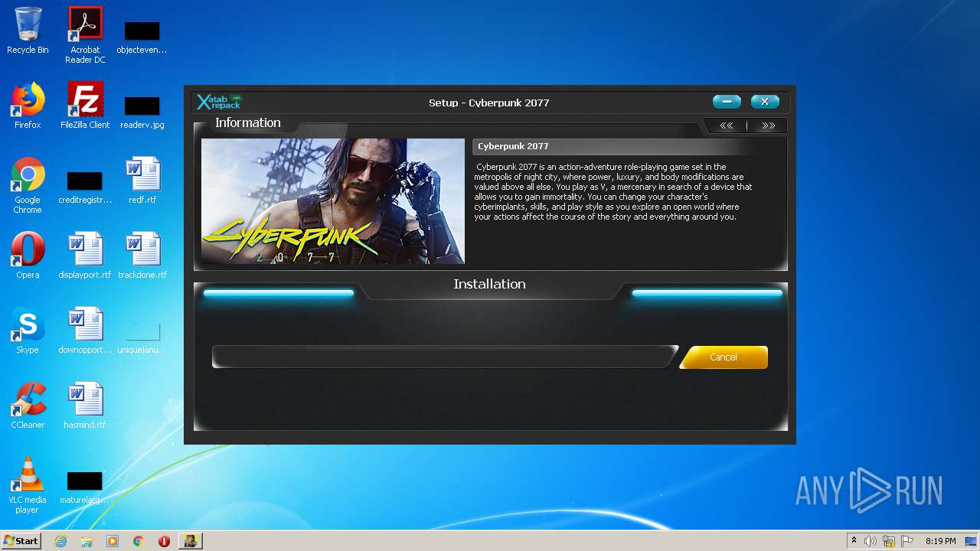Open Windows Explorer folder in taskbar
This screenshot has width=980, height=551.
click(x=87, y=541)
